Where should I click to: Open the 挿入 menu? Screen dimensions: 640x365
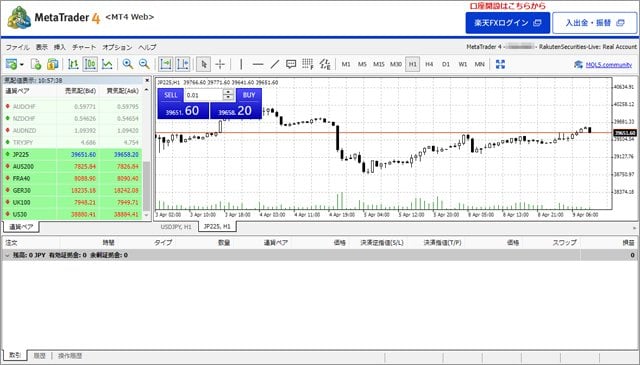(x=60, y=47)
